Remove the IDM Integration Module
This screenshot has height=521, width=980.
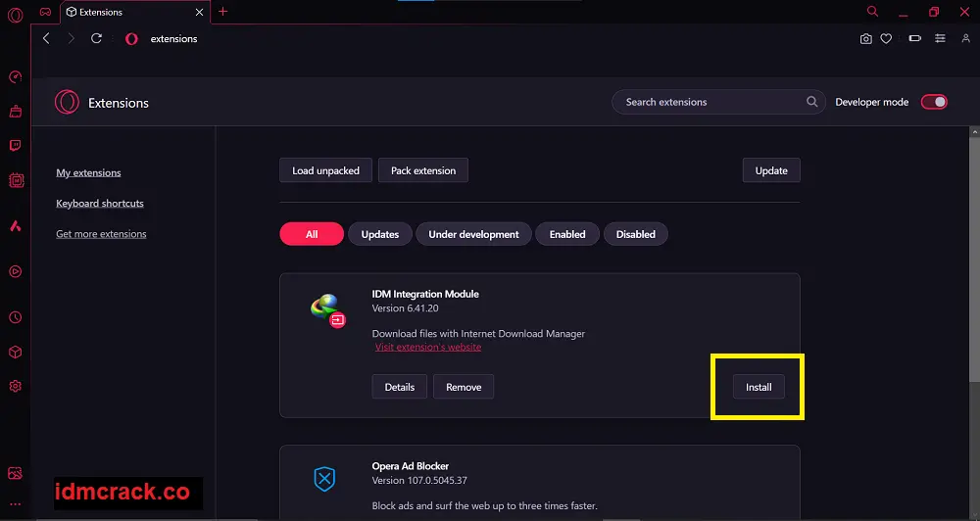coord(464,387)
